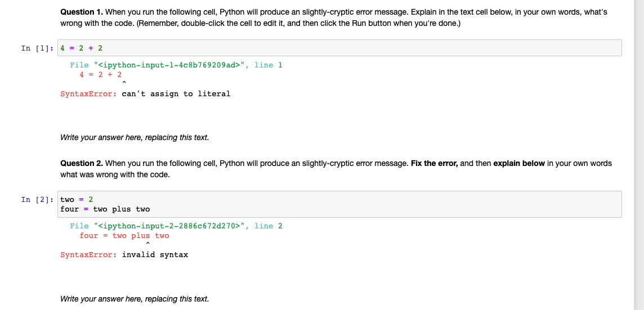Click the In [2] prompt label
Screen dimensions: 644x310
click(38, 199)
